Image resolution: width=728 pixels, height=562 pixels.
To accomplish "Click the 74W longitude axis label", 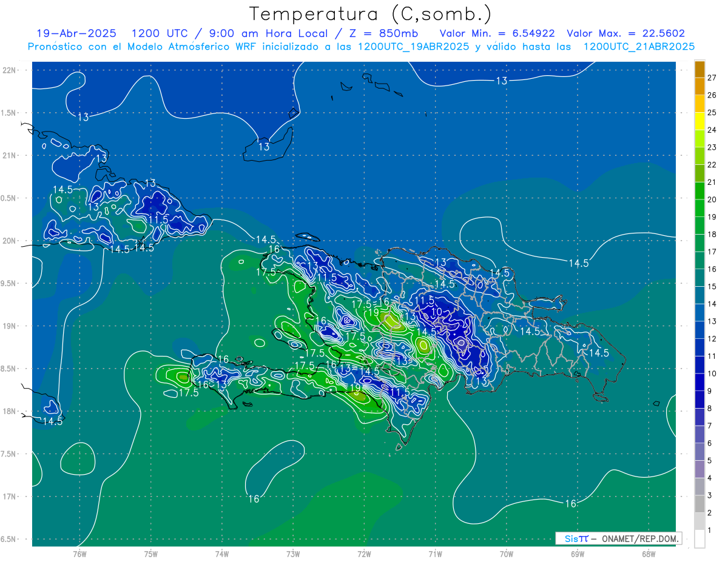I will click(x=222, y=554).
